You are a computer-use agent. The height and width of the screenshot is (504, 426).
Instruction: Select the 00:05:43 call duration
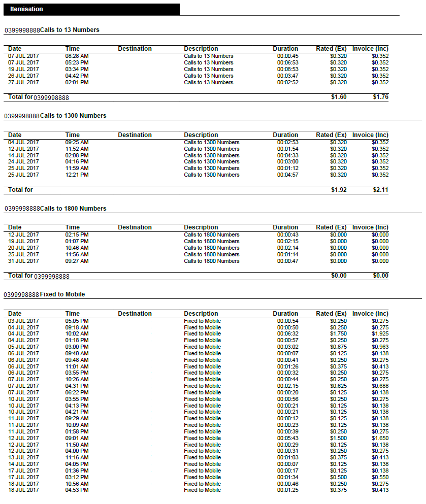pos(287,438)
